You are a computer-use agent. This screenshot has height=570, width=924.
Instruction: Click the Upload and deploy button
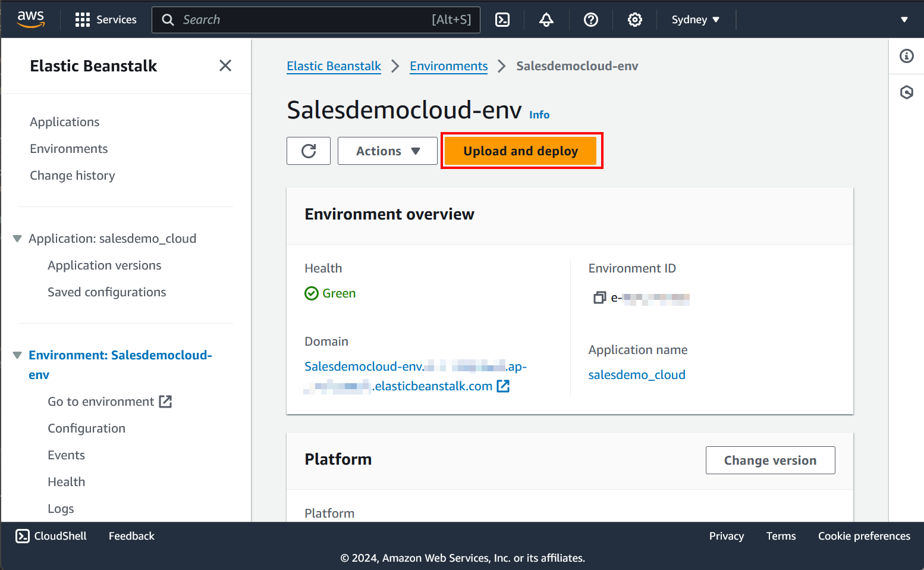(520, 151)
